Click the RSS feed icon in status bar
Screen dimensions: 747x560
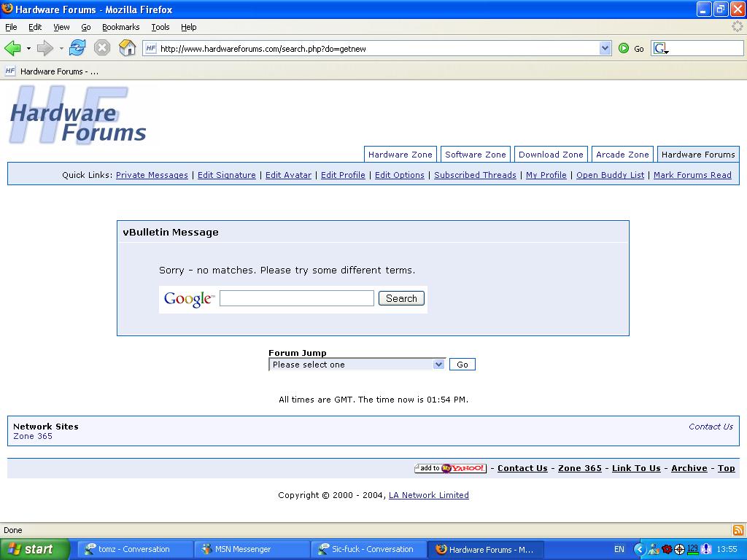coord(738,530)
